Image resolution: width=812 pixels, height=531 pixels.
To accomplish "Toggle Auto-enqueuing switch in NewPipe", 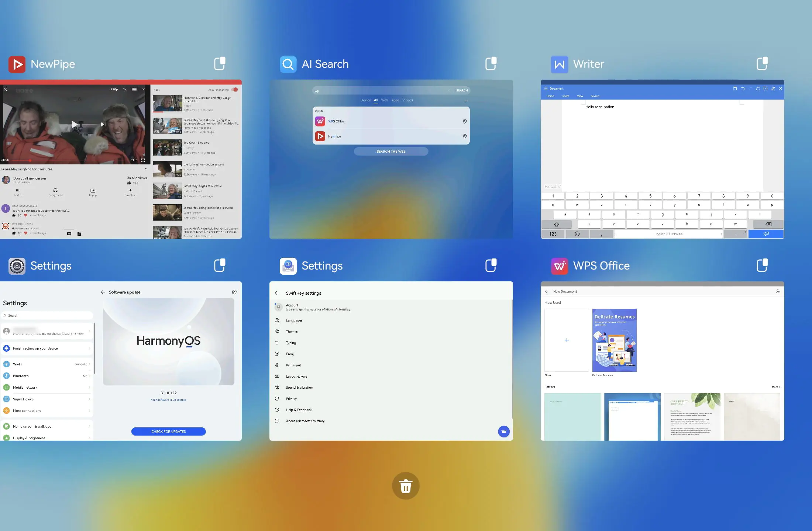I will [234, 90].
